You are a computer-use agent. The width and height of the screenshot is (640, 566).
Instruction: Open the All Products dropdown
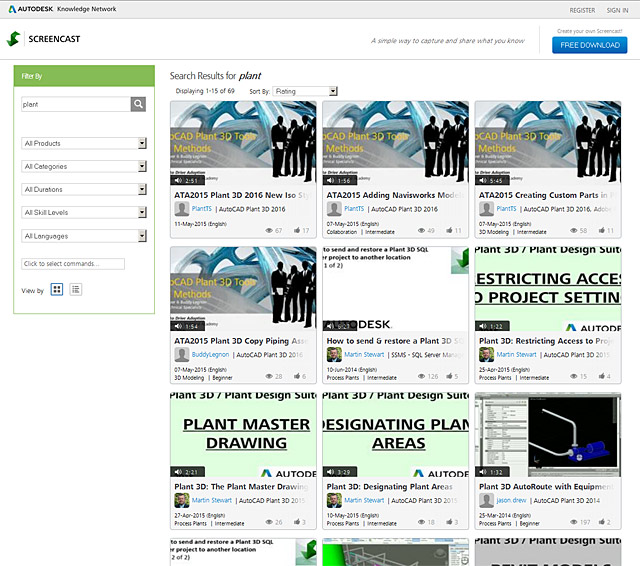click(x=84, y=143)
